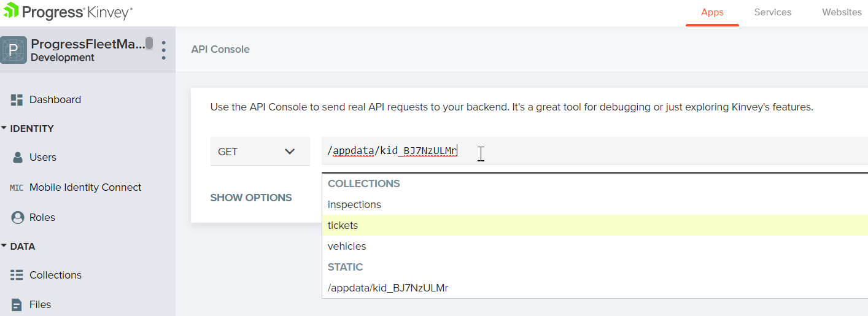The width and height of the screenshot is (868, 316).
Task: Switch to the Apps tab
Action: 712,12
